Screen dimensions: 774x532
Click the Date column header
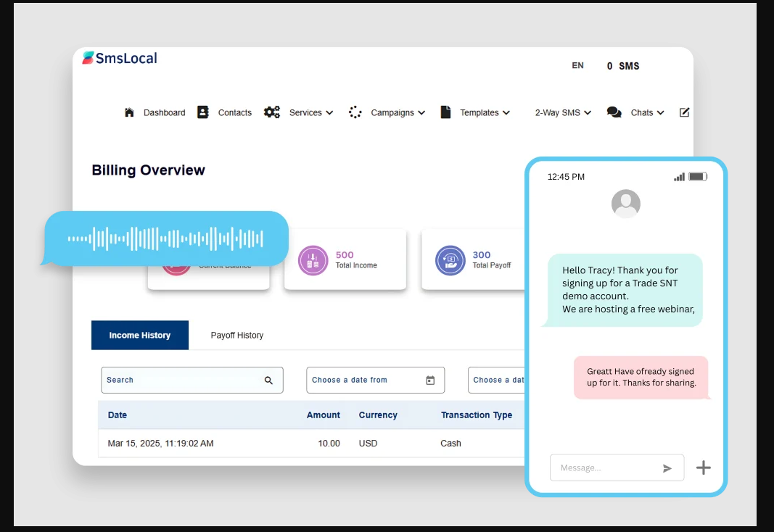coord(118,415)
